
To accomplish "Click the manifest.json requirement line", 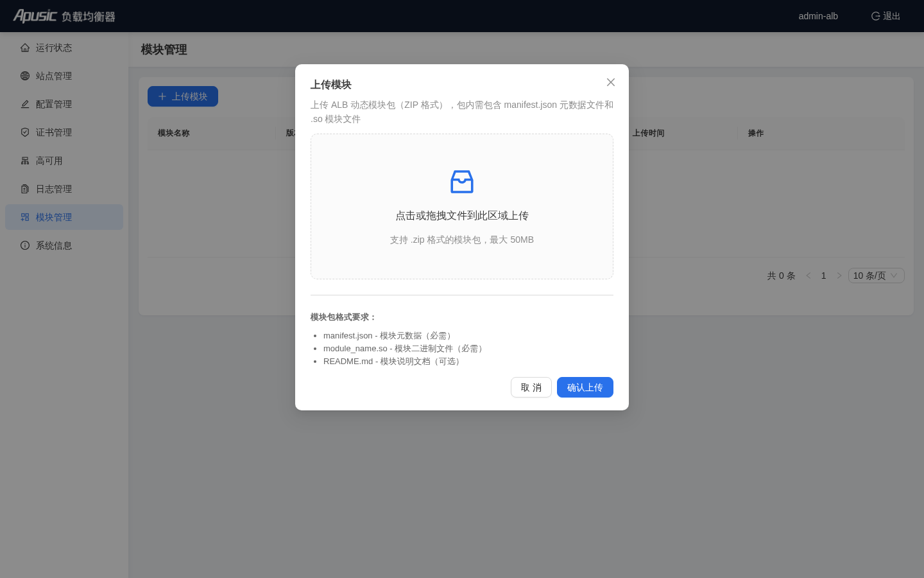I will pyautogui.click(x=389, y=336).
